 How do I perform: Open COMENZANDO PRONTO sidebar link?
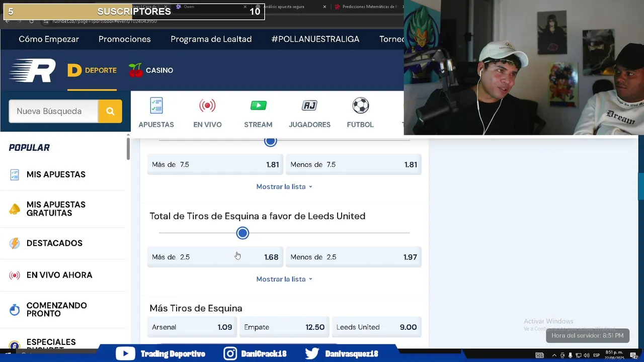(x=56, y=310)
